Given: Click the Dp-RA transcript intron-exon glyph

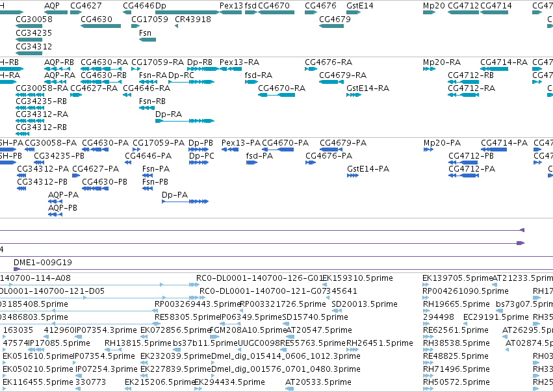Looking at the screenshot, I should point(185,121).
